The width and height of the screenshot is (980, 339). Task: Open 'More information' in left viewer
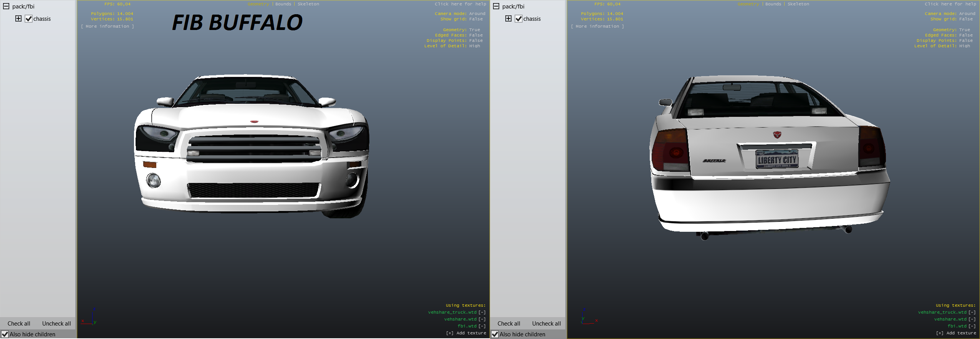click(x=108, y=26)
